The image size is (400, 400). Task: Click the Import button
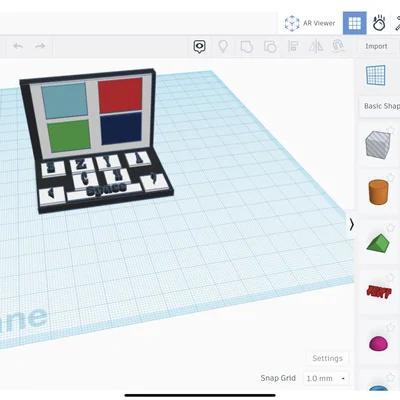[376, 46]
